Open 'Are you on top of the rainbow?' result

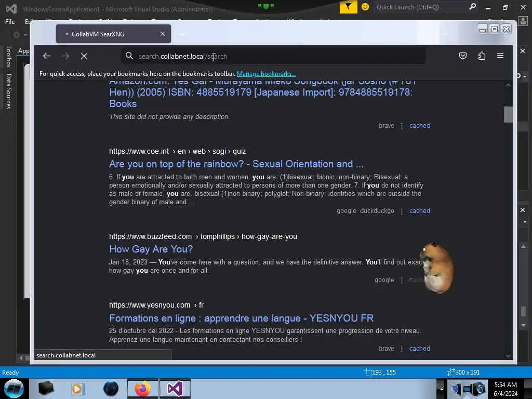tap(236, 164)
